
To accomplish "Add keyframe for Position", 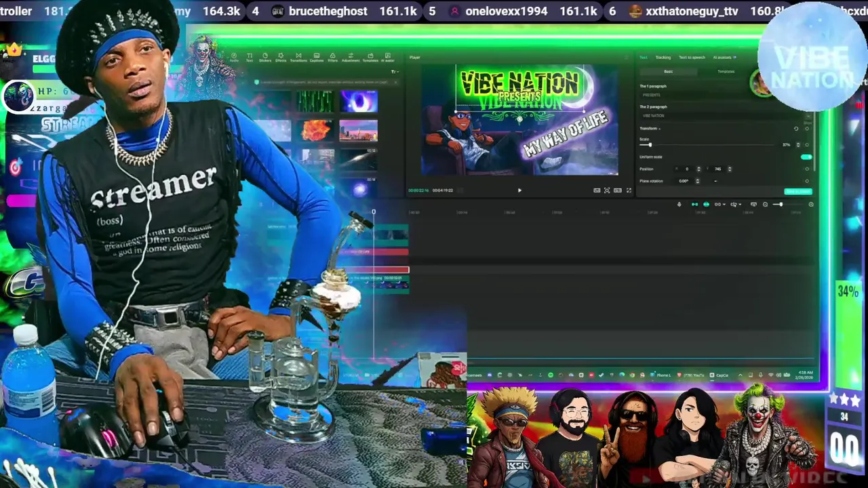I will pos(807,169).
